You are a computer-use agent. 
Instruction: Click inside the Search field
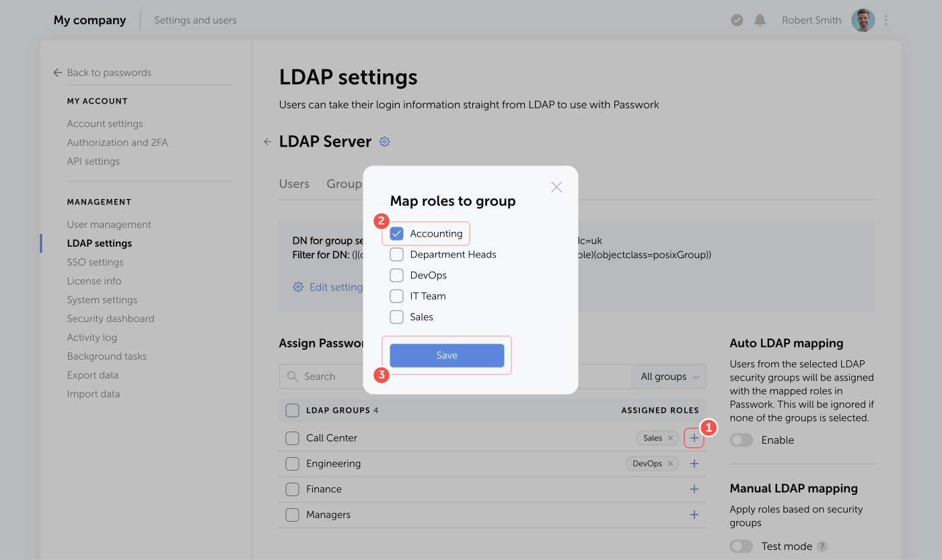(330, 376)
